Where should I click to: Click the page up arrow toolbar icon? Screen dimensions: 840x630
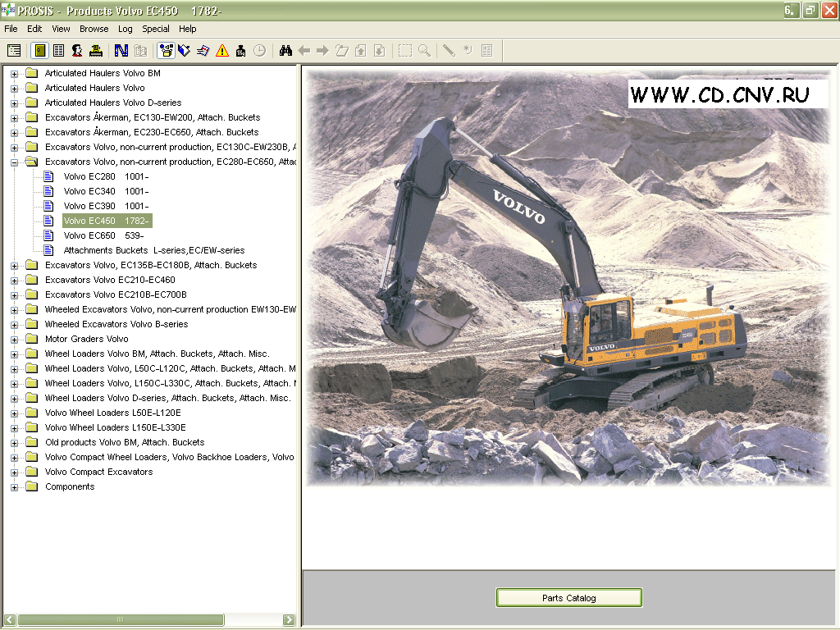tap(361, 51)
